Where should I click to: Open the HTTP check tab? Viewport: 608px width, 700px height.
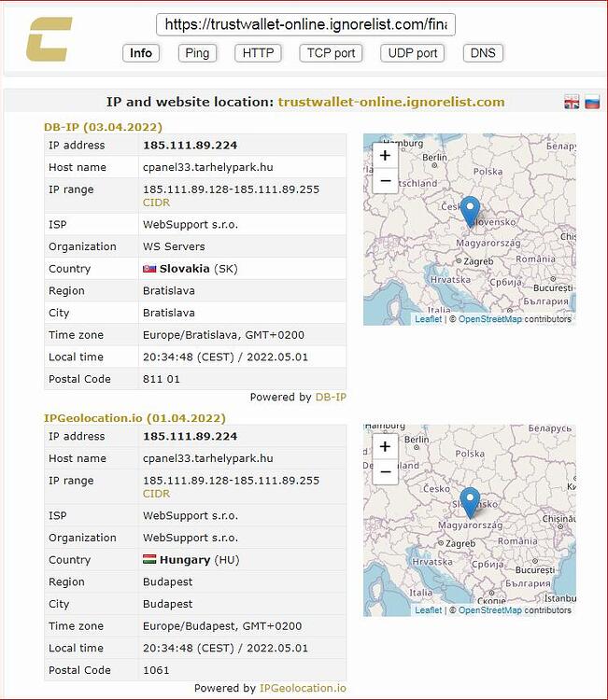tap(258, 53)
